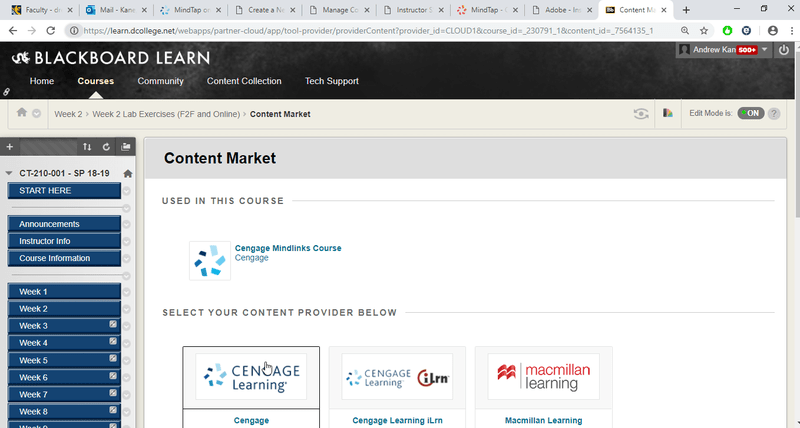
Task: Click the browser address bar URL
Action: [x=368, y=31]
